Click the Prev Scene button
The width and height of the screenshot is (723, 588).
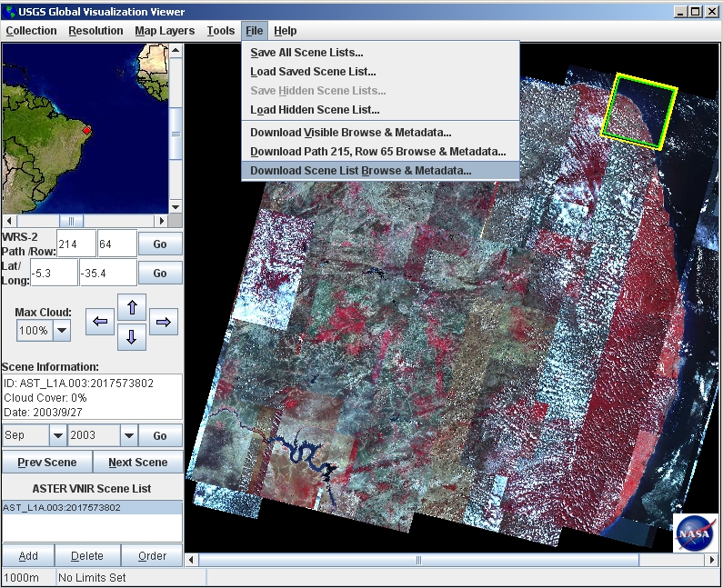[47, 463]
